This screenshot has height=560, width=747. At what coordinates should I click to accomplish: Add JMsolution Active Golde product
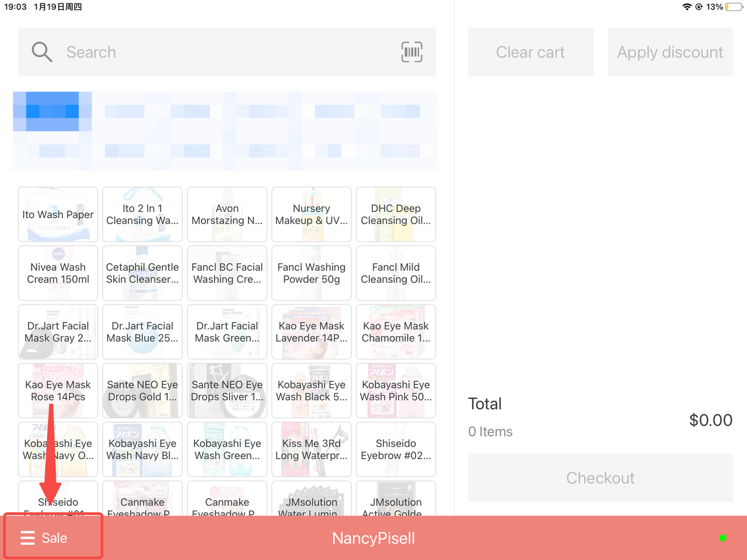click(x=396, y=499)
